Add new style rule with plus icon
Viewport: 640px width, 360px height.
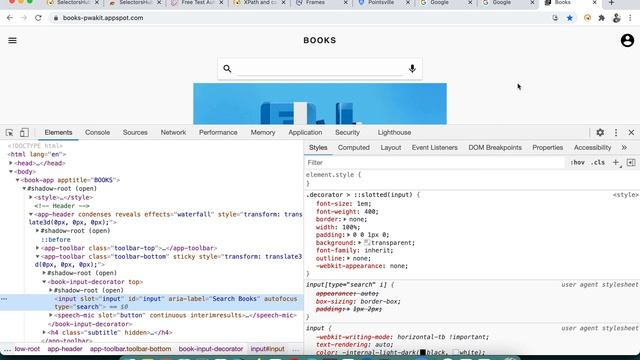[x=616, y=162]
